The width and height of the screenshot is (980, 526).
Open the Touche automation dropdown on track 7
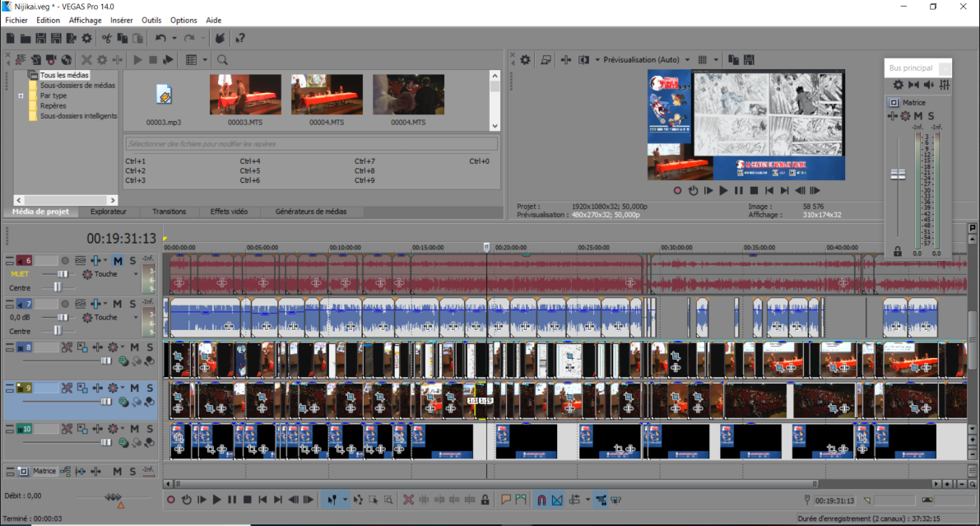click(136, 318)
